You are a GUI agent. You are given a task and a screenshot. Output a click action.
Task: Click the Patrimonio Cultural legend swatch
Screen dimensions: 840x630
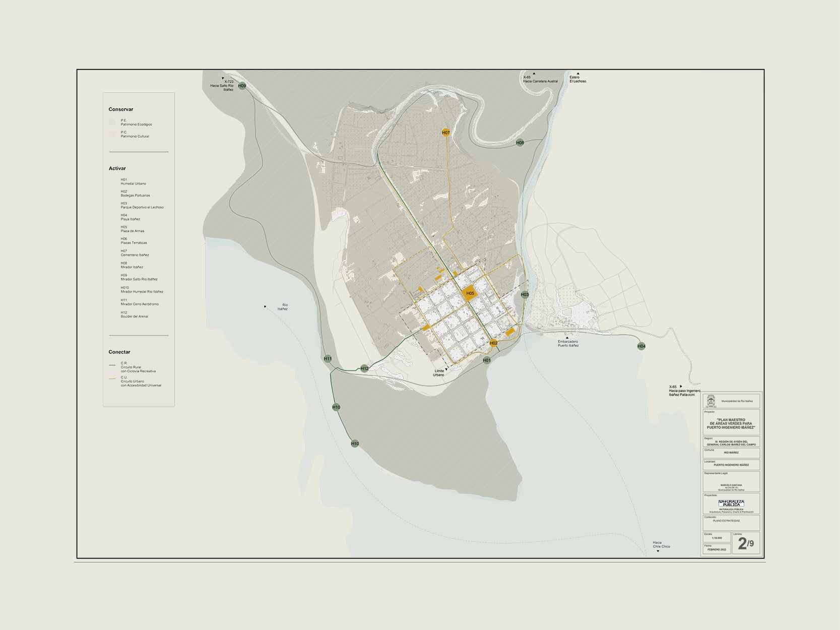112,134
